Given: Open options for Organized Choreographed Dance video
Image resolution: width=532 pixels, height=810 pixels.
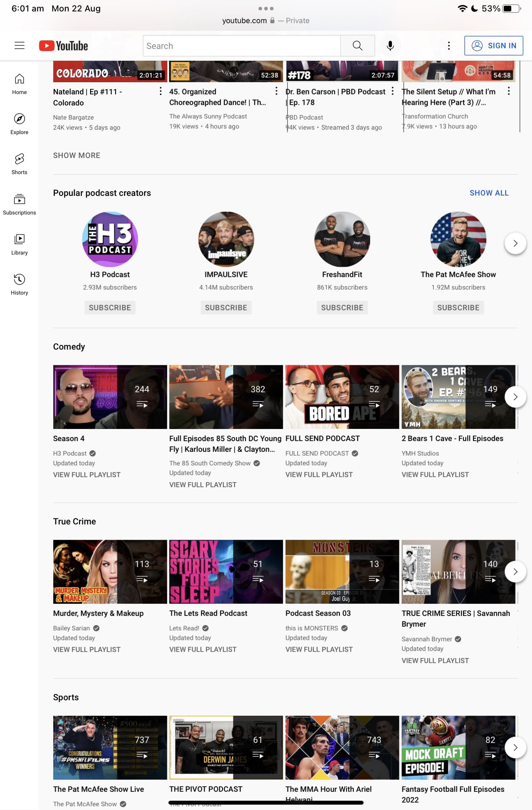Looking at the screenshot, I should (276, 91).
